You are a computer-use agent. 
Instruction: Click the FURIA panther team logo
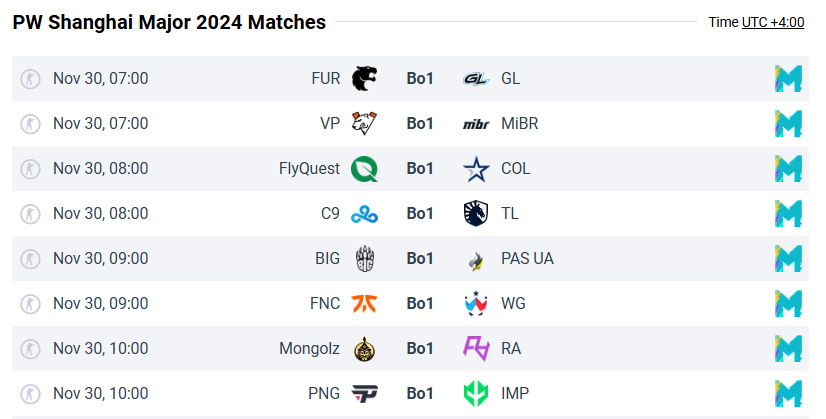point(365,78)
